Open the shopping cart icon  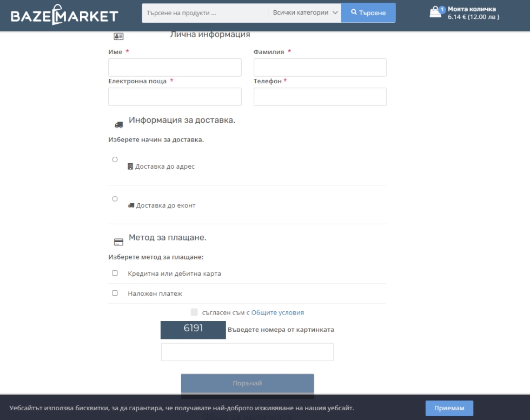pyautogui.click(x=435, y=12)
